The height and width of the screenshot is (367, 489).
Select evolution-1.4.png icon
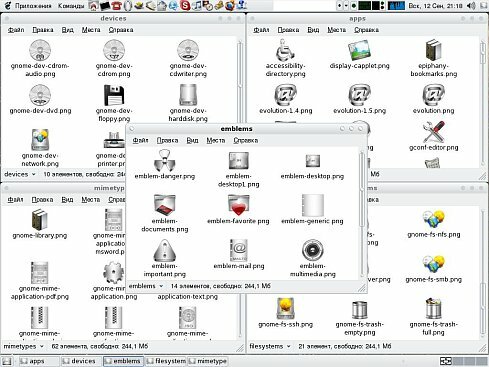[x=285, y=95]
